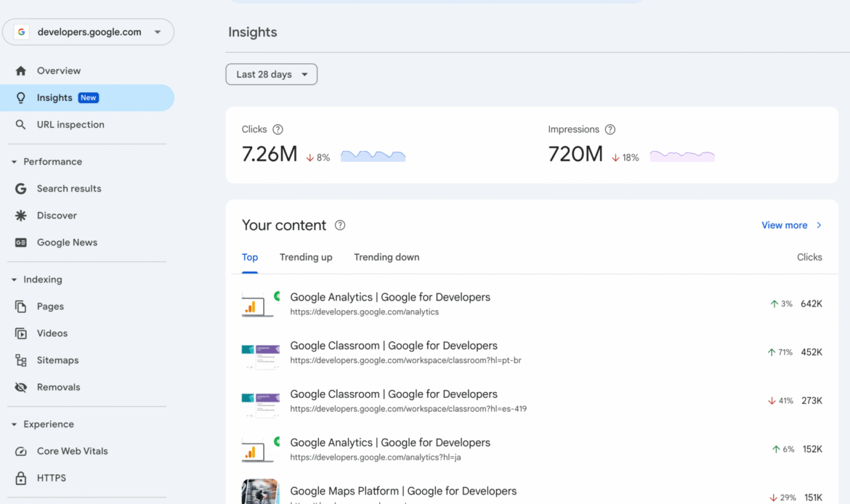Screen dimensions: 850x504
Task: Click thumbnail of Google Maps Platform page
Action: [x=261, y=492]
